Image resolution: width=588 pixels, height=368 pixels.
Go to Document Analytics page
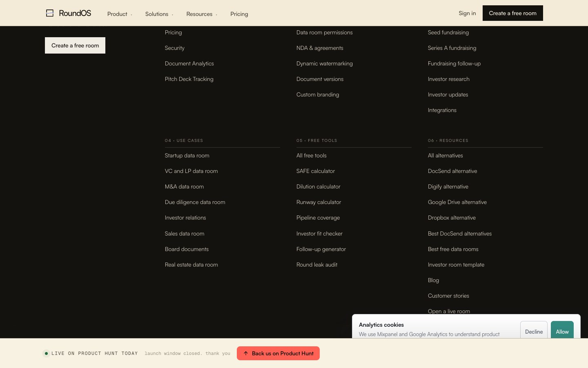(x=189, y=63)
